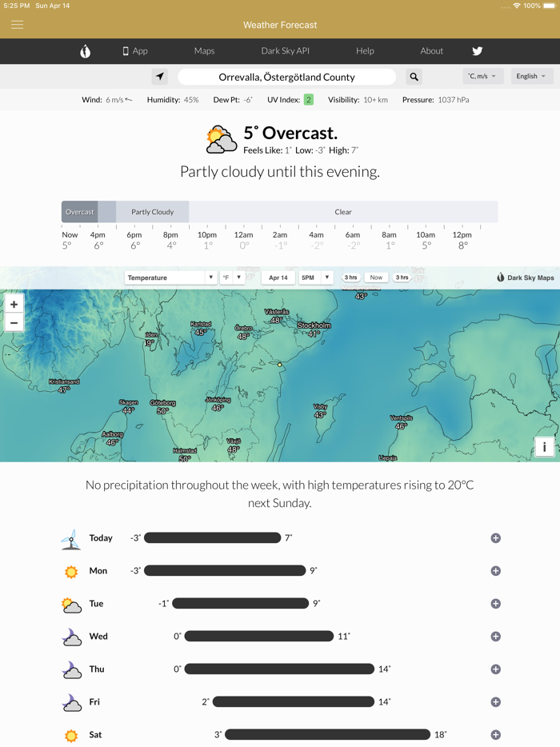Click the Overcast segment in timeline
This screenshot has height=747, width=560.
click(x=79, y=212)
